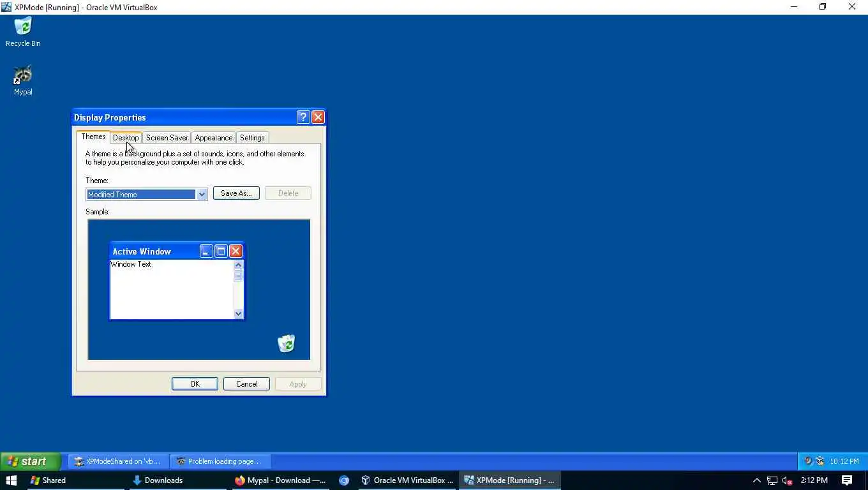Screen dimensions: 868x490
Task: Open the Windows 10 Start button
Action: pos(11,480)
